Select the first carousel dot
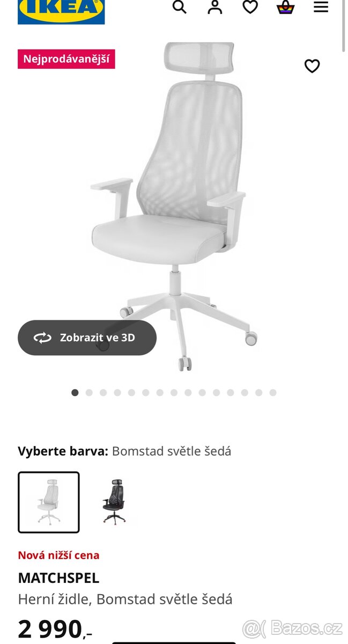The width and height of the screenshot is (348, 644). [75, 393]
